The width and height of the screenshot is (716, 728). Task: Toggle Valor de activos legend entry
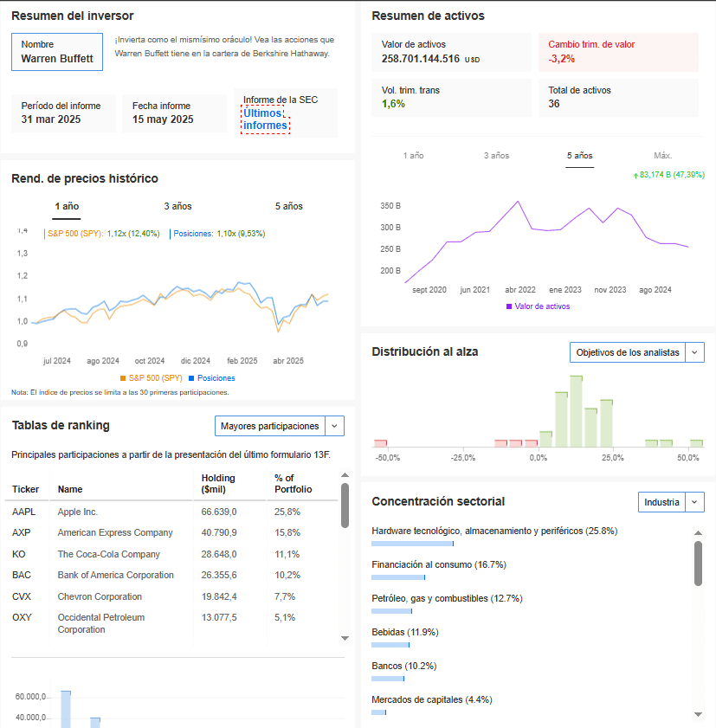tap(538, 306)
